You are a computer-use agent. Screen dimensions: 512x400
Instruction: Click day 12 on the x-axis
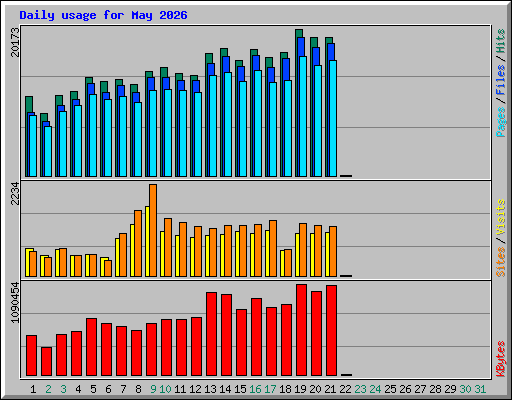(195, 389)
